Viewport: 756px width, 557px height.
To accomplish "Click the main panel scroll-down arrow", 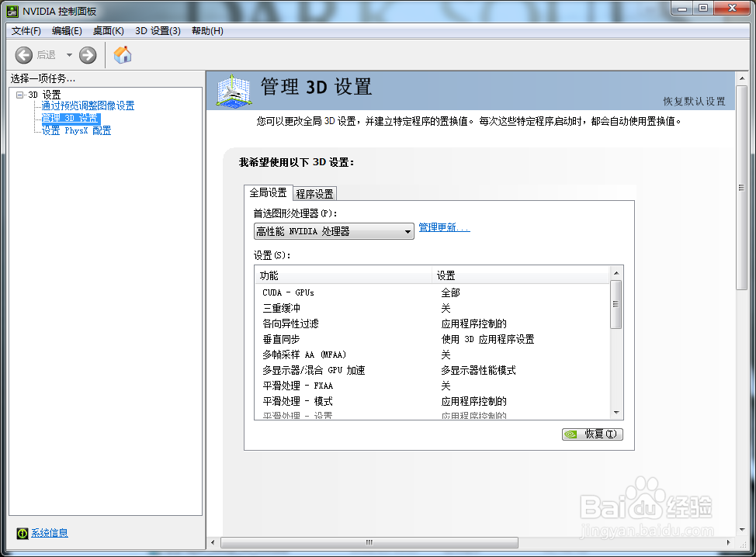I will coord(741,530).
